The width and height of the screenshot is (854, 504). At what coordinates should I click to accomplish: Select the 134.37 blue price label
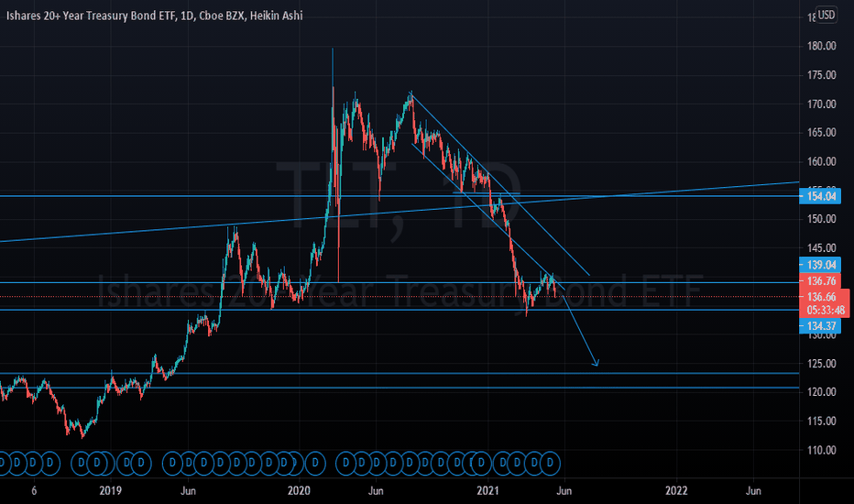820,326
